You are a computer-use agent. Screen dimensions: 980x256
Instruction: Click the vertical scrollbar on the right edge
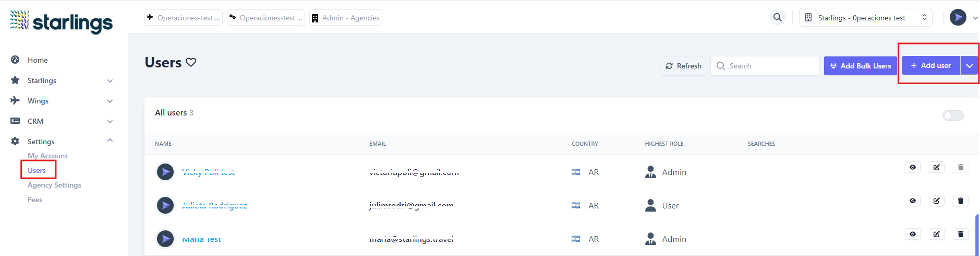click(x=977, y=235)
